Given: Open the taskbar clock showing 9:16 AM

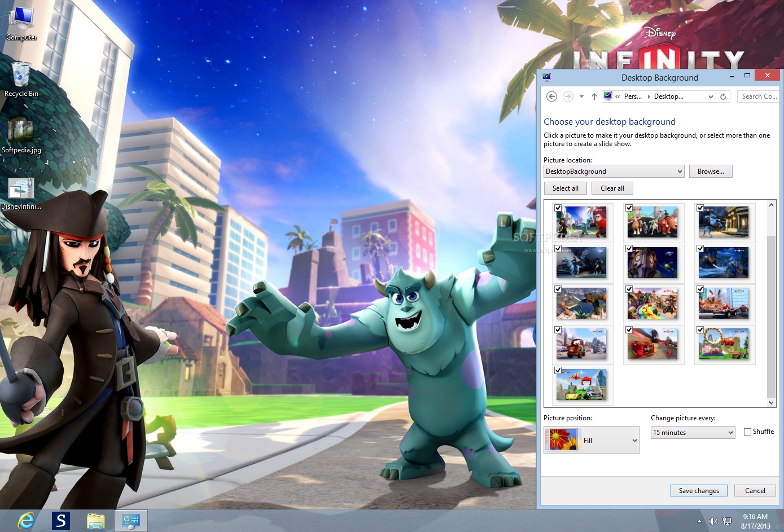Looking at the screenshot, I should point(755,521).
